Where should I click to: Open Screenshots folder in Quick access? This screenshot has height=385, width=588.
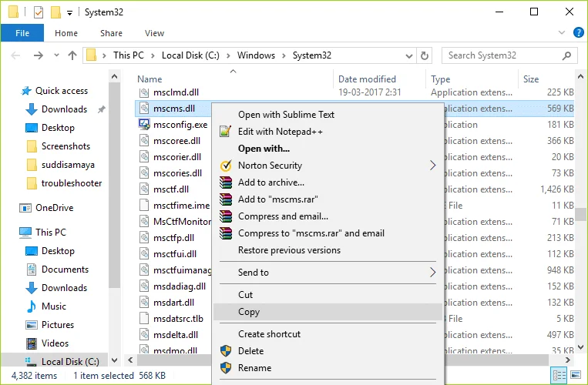(x=59, y=146)
